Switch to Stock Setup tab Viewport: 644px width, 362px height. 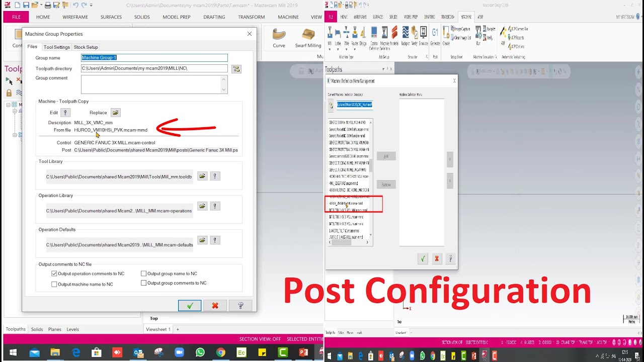86,47
